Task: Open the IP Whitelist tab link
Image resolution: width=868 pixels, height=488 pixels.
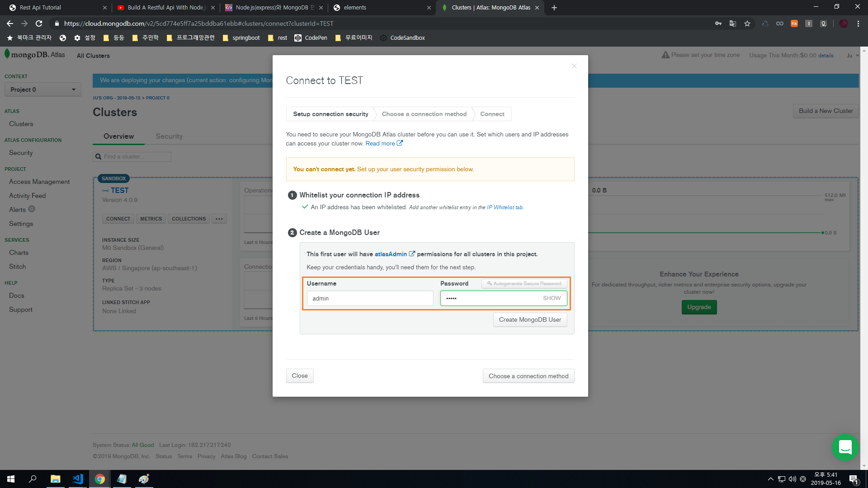Action: click(x=505, y=207)
